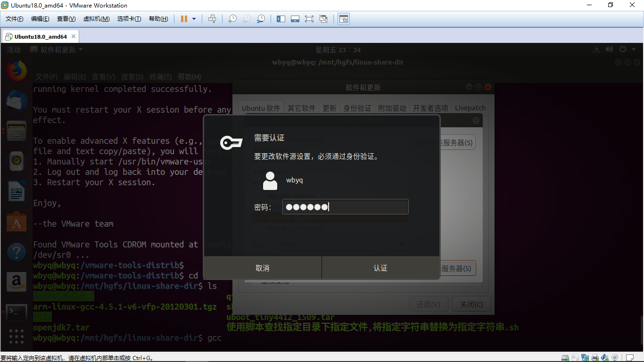Open Ubuntu Software from the dock
Viewport: 644px width, 362px height.
(17, 222)
